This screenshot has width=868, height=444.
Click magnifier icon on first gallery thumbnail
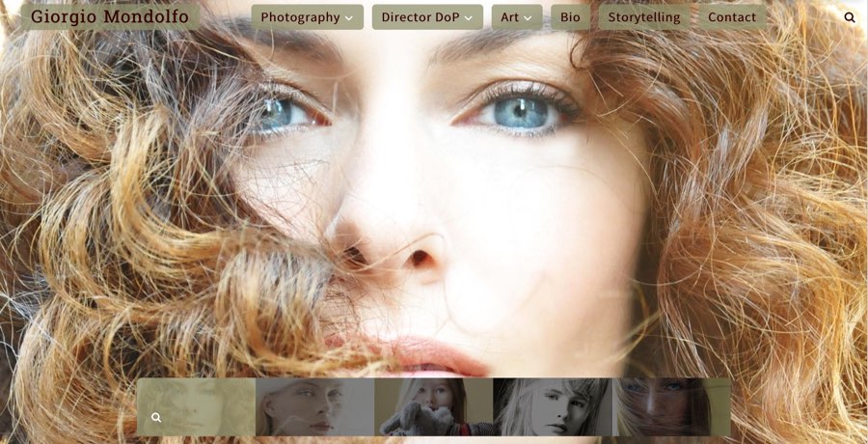click(x=156, y=417)
